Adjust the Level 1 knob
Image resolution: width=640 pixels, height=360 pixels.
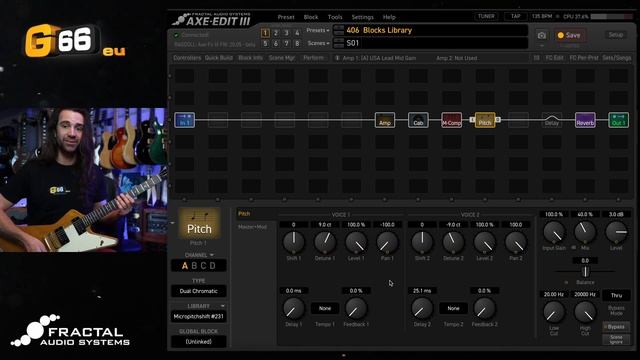[356, 242]
